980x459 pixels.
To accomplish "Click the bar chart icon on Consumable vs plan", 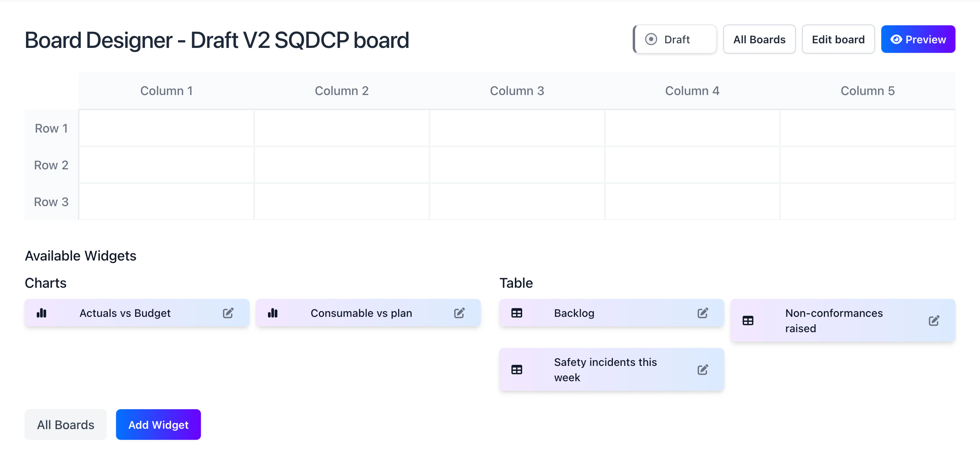I will click(x=273, y=313).
